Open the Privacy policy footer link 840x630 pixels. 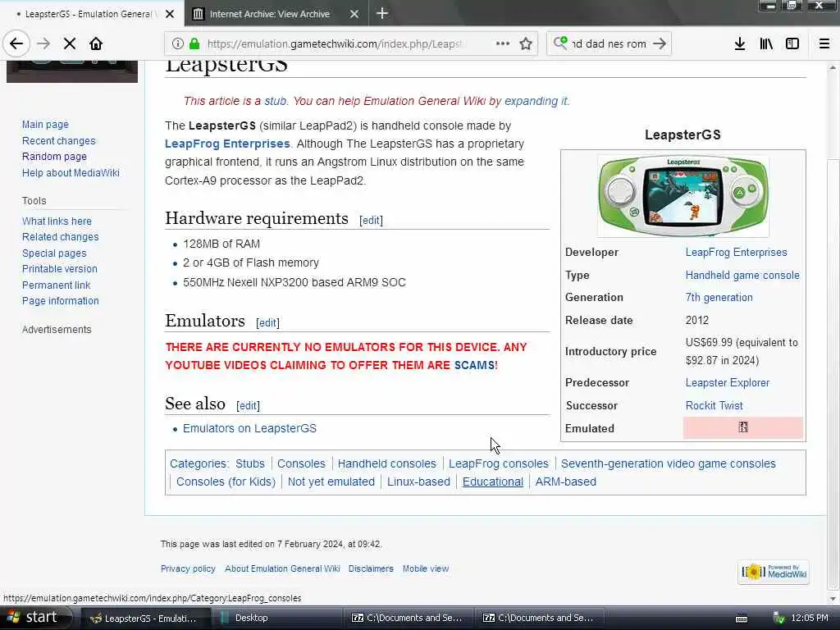[188, 569]
